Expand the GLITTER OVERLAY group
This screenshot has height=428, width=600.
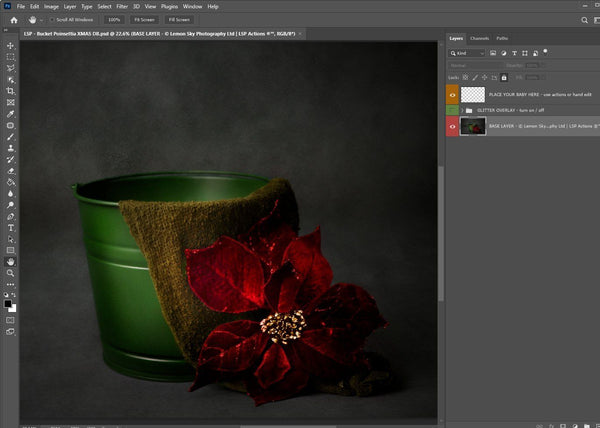462,109
